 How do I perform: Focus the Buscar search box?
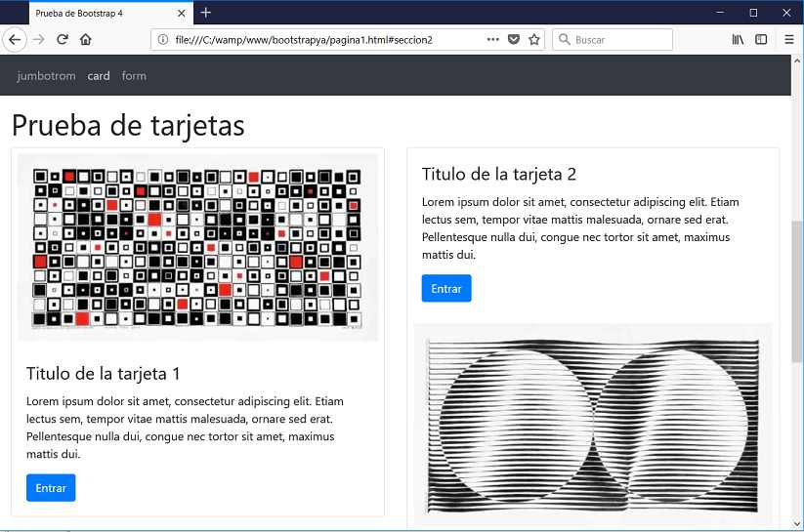pyautogui.click(x=613, y=39)
